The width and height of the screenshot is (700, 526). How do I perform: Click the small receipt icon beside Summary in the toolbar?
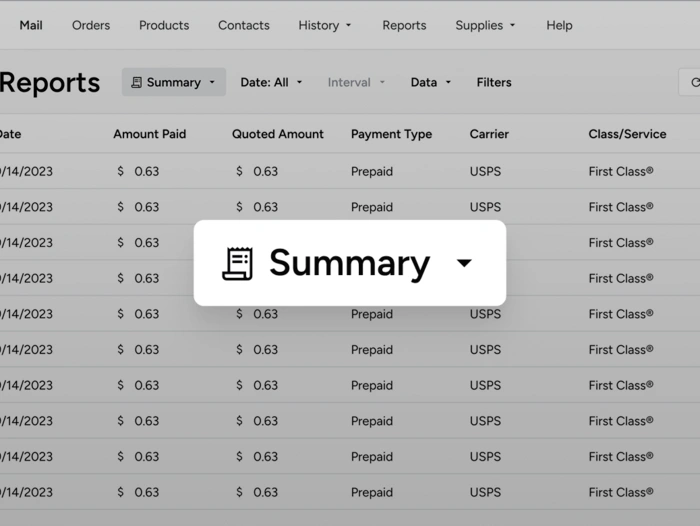[x=136, y=83]
